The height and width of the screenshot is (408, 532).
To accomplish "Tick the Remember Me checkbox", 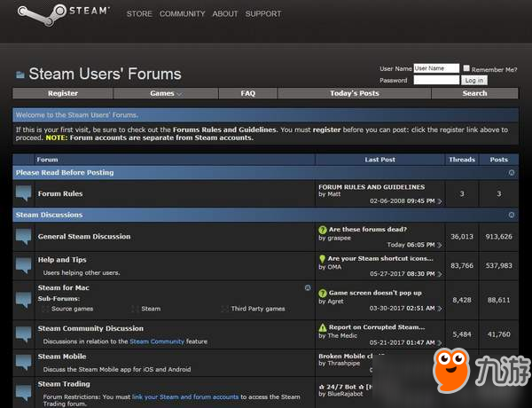I will click(466, 68).
